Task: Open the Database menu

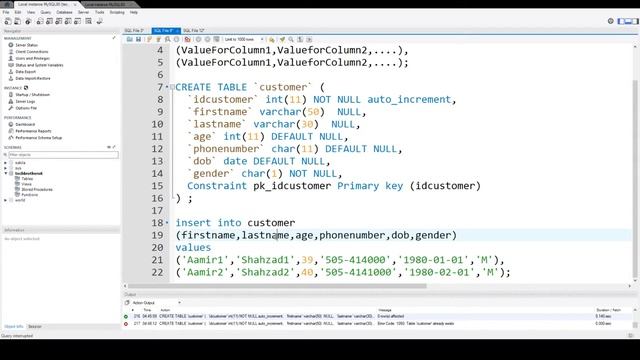Action: point(64,12)
